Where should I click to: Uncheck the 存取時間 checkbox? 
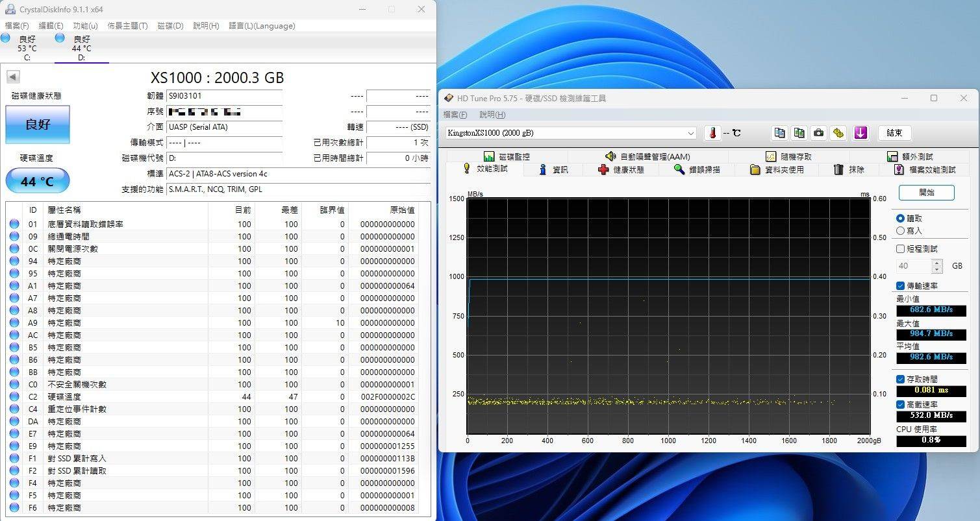coord(900,379)
